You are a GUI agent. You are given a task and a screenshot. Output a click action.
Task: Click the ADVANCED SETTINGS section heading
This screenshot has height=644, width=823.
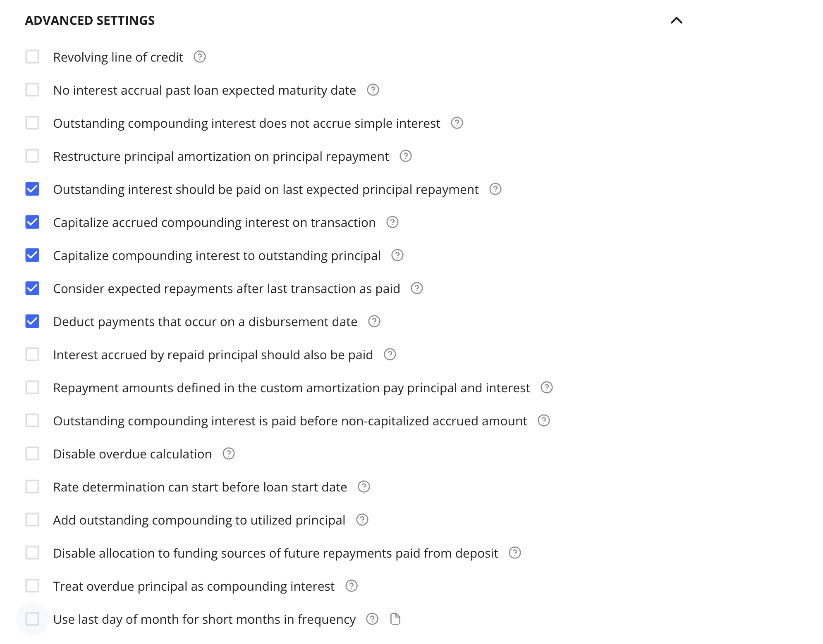[90, 20]
